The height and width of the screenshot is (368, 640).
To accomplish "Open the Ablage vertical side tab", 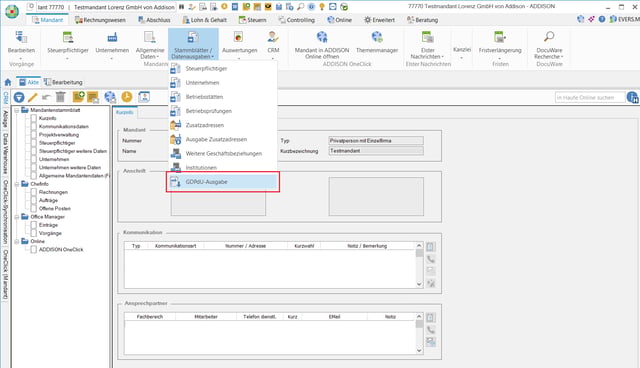I will click(x=5, y=119).
